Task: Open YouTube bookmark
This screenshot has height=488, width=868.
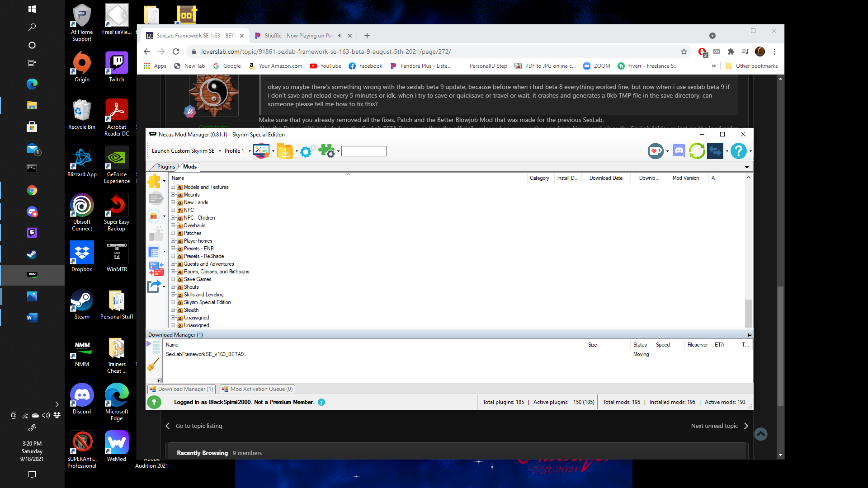Action: point(325,66)
